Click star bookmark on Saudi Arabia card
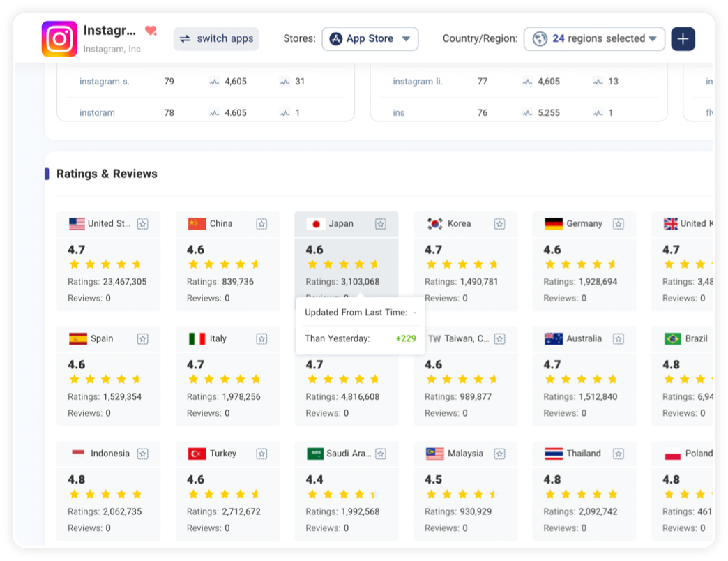The height and width of the screenshot is (561, 728). click(x=380, y=454)
